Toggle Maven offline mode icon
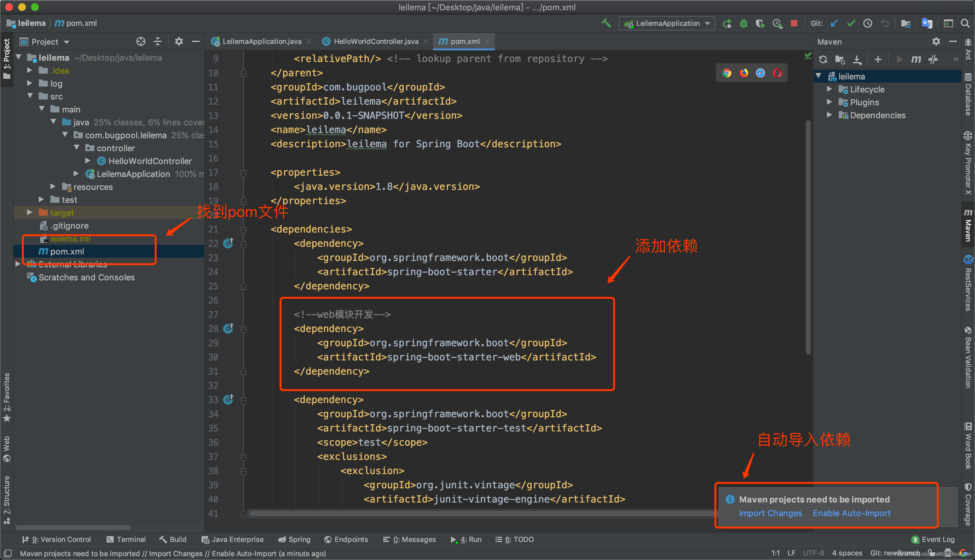Screen dimensions: 975x560 933,60
